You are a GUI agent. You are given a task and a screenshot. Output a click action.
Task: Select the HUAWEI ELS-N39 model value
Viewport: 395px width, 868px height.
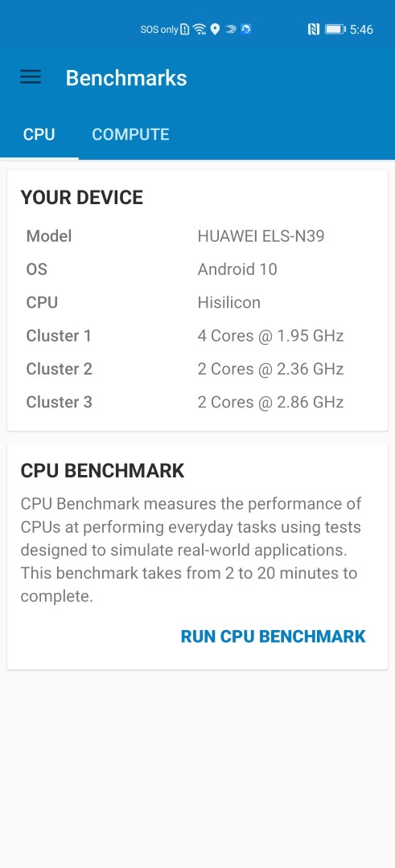pyautogui.click(x=261, y=236)
